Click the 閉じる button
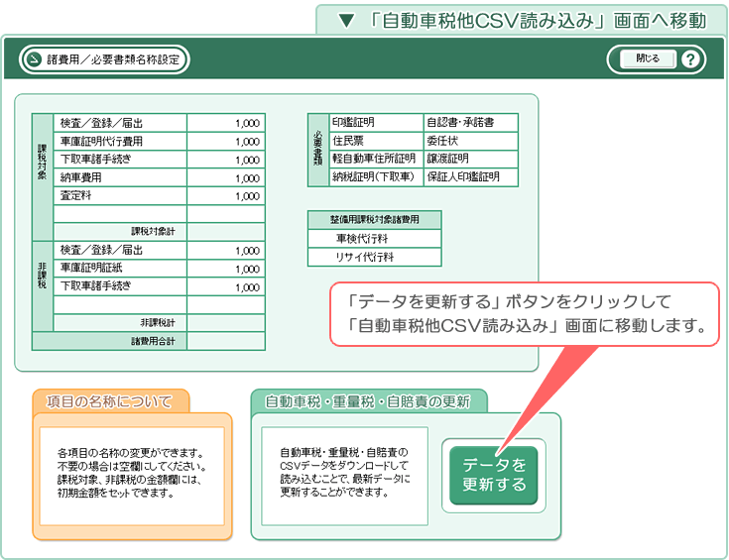This screenshot has width=729, height=560. click(x=648, y=59)
